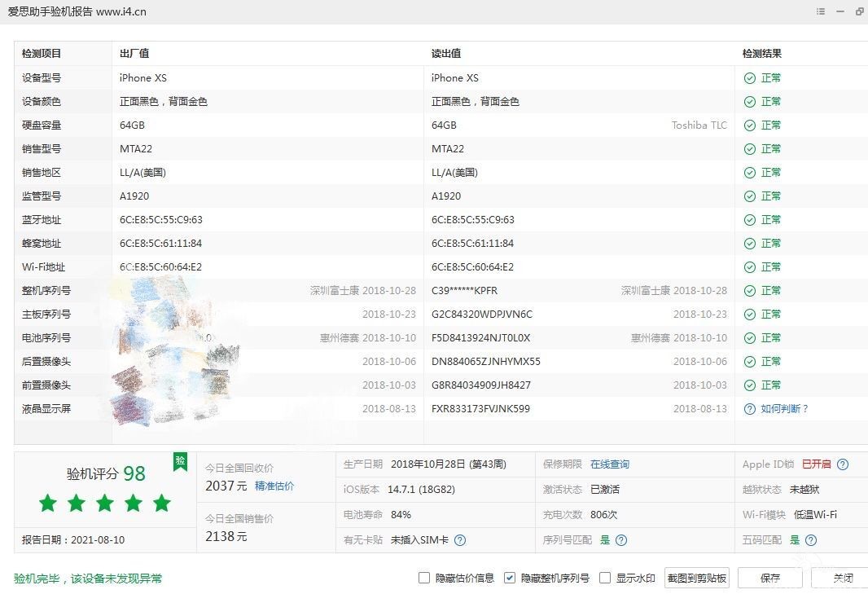Click the 保存 button
Image resolution: width=868 pixels, height=594 pixels.
(770, 578)
